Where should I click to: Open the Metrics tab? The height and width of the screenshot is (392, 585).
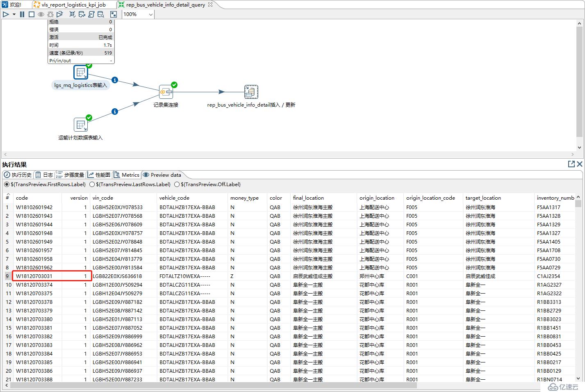127,175
